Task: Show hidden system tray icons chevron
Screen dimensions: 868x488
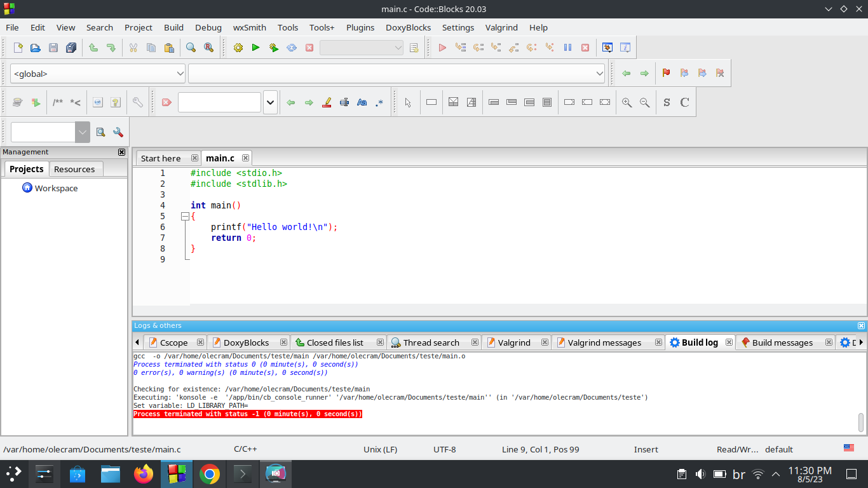Action: tap(776, 474)
